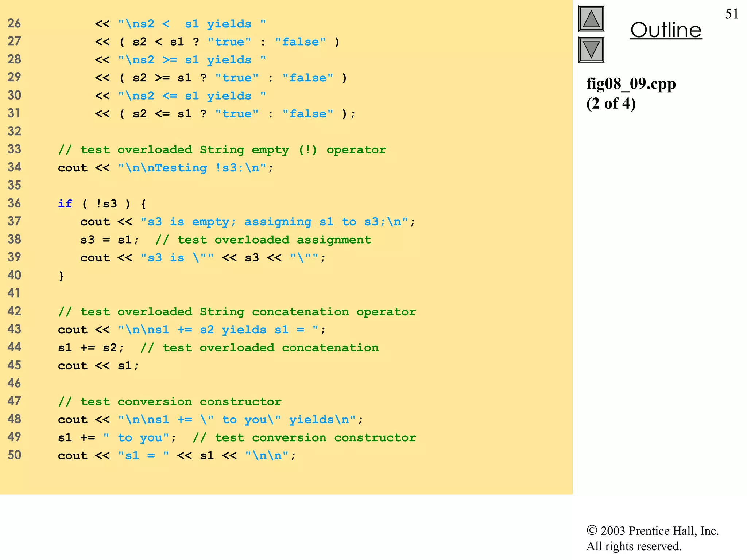Click the '(2 of 4)' page indicator
This screenshot has width=747, height=560.
(611, 104)
